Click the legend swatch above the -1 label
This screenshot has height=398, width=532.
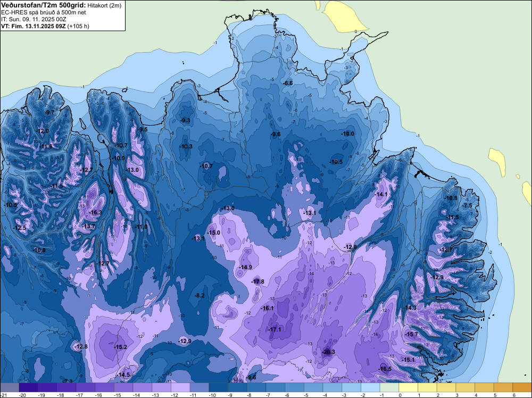click(x=389, y=387)
